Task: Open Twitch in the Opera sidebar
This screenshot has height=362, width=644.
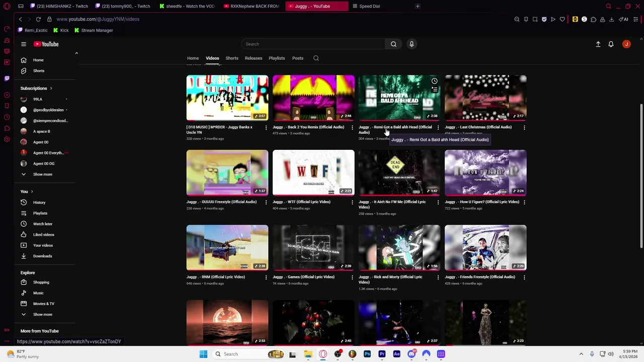Action: [7, 78]
